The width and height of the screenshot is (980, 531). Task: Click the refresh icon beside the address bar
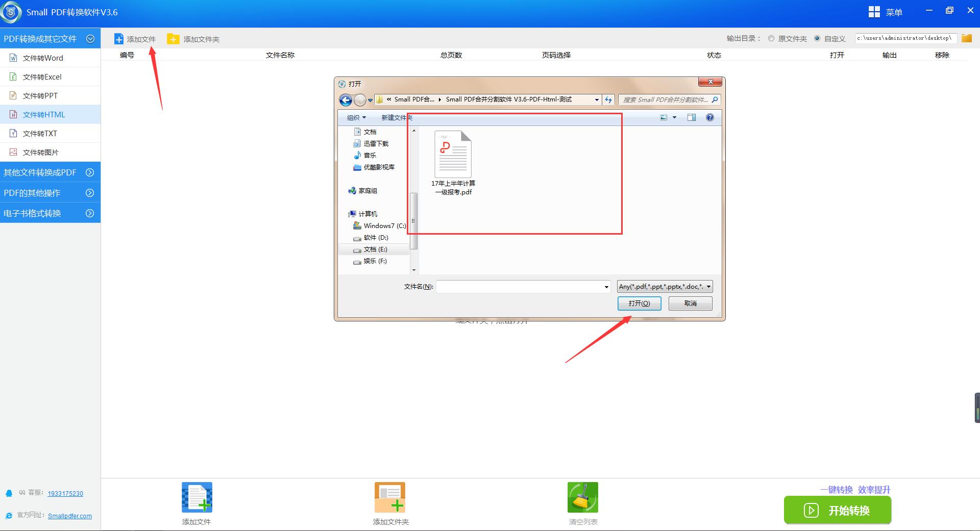pyautogui.click(x=608, y=100)
